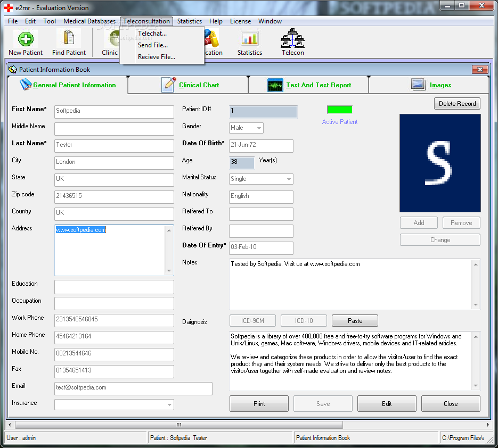Click the Clinic toolbar icon
The height and width of the screenshot is (448, 498).
point(113,39)
